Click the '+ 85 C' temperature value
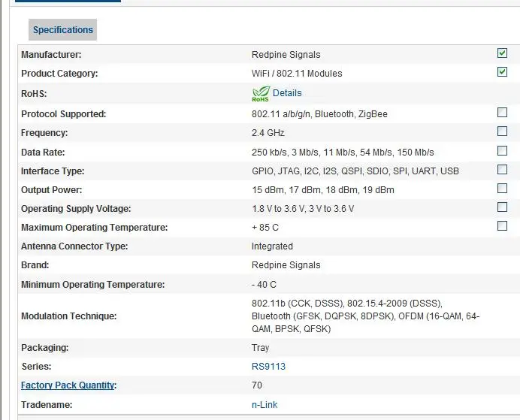Screen dimensions: 520x420 (265, 228)
